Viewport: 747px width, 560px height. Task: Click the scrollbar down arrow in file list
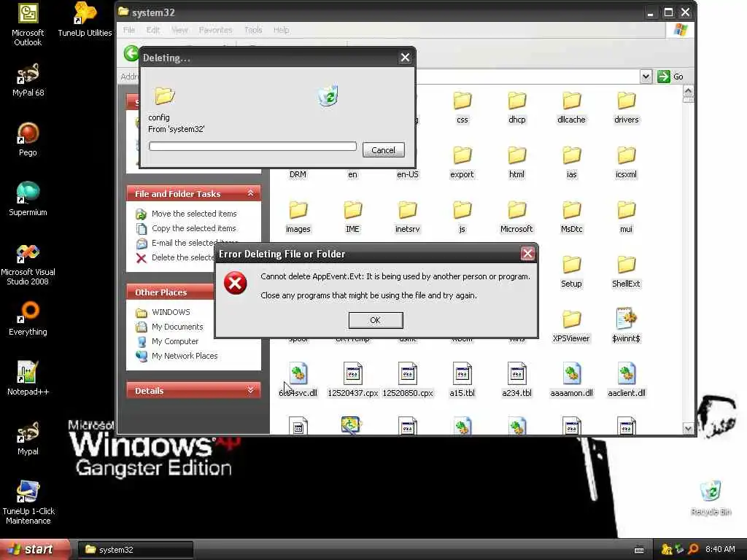pos(689,428)
